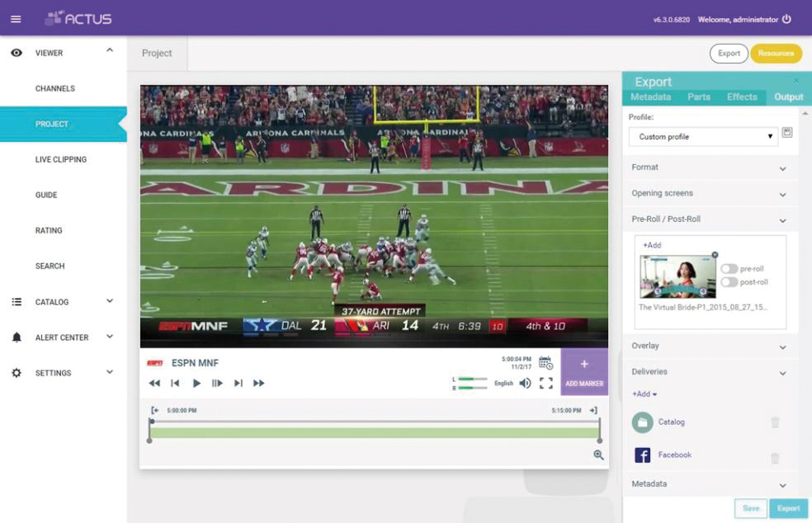Set the clip in-point at 5:00:00 PM
812x523 pixels.
(x=154, y=410)
